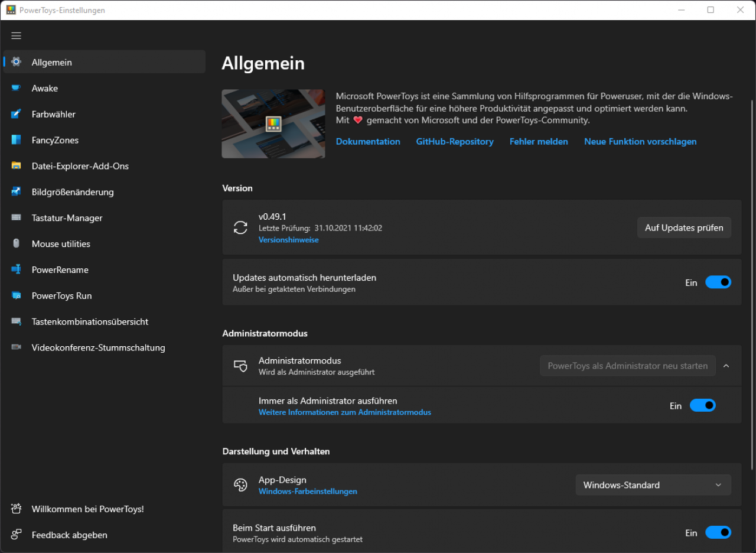Click Neue Funktion vorschlagen link
The width and height of the screenshot is (756, 553).
(640, 142)
